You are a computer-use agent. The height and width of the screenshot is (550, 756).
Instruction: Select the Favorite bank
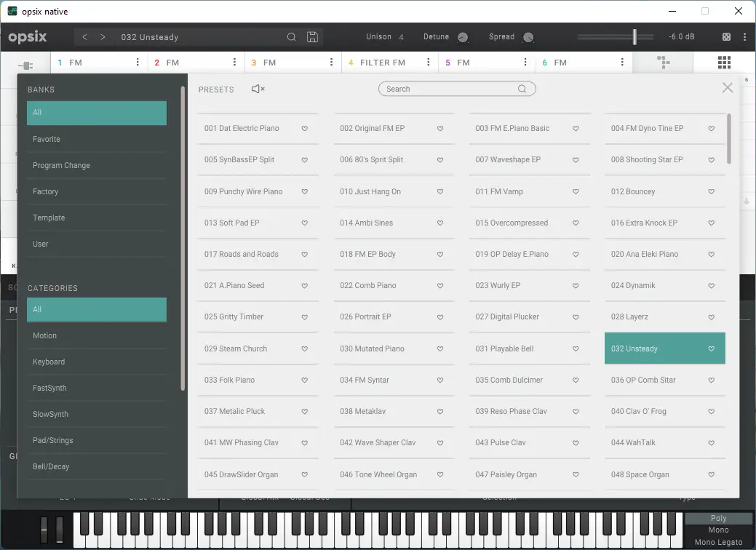97,139
